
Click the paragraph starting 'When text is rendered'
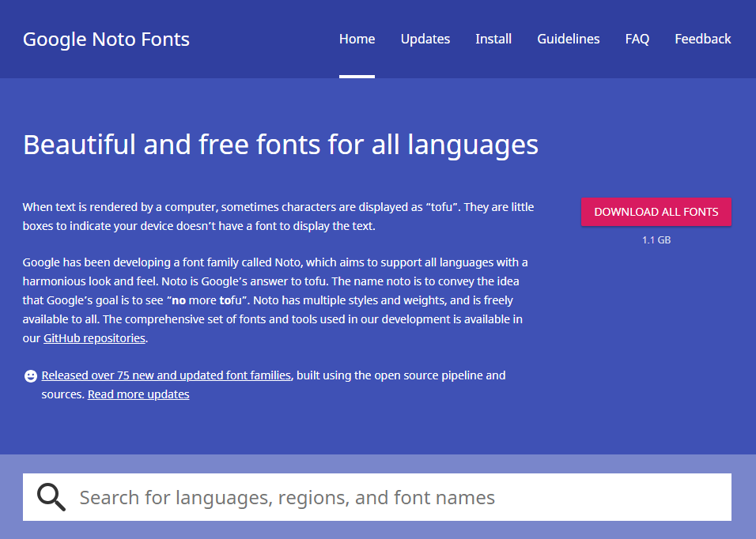(x=278, y=217)
